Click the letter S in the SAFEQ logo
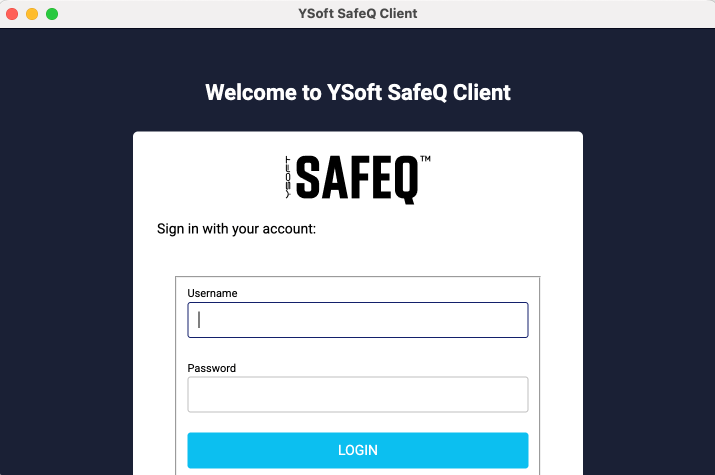Viewport: 715px width, 475px height. pos(308,177)
